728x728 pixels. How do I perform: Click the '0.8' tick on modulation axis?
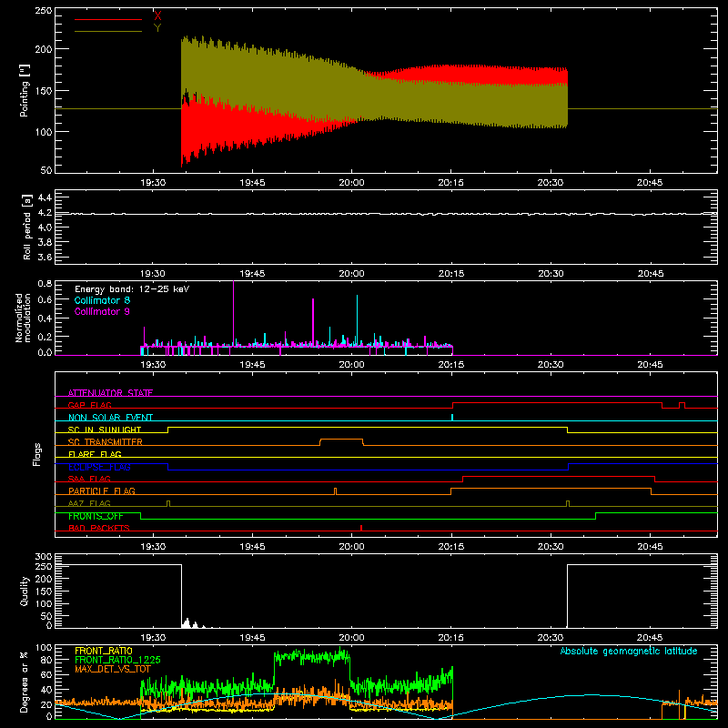pos(45,283)
